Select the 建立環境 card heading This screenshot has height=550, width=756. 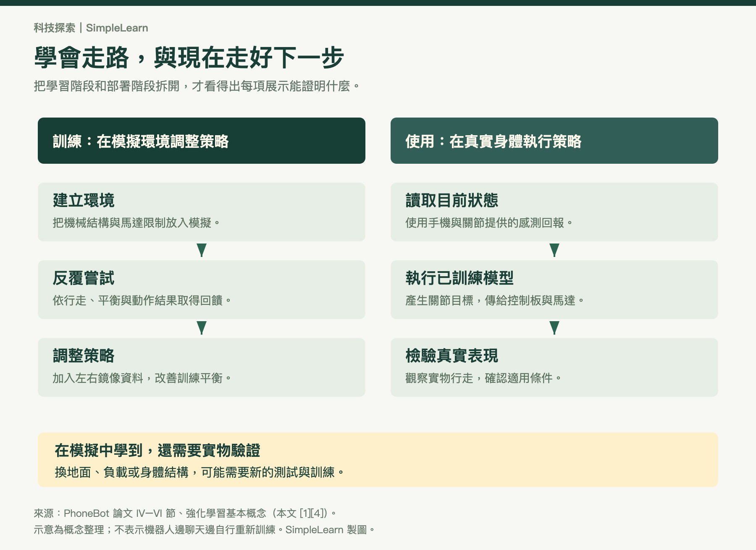[x=84, y=200]
